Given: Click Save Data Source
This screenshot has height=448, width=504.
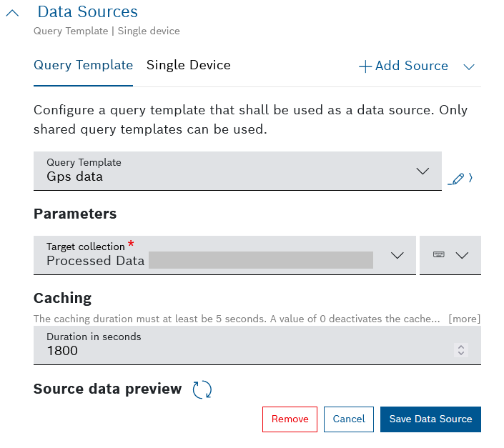Looking at the screenshot, I should pos(430,419).
